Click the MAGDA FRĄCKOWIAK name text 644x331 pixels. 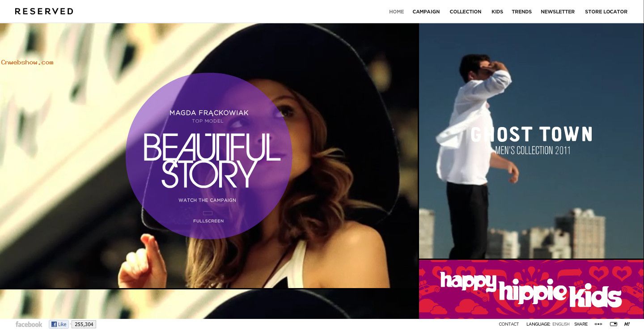click(209, 113)
